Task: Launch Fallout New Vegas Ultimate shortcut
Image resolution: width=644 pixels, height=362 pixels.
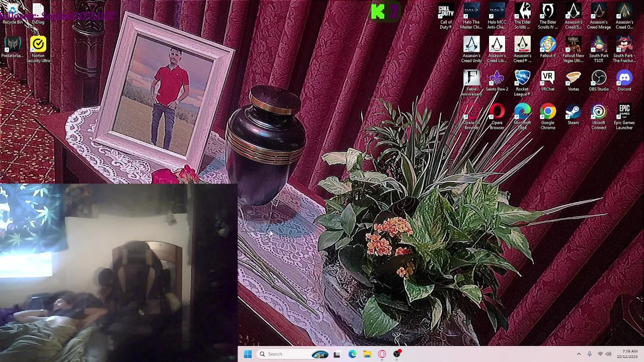Action: 573,50
